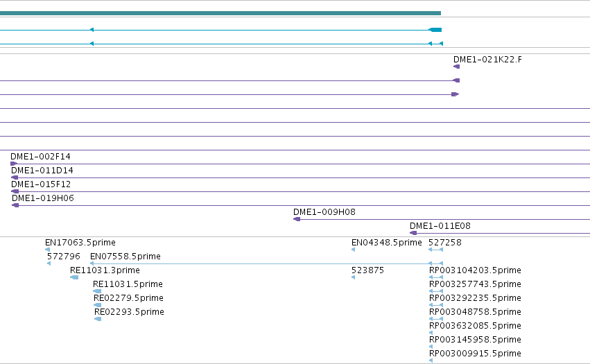590x364 pixels.
Task: Select the purple arrow glyph under DME1-009H08
Action: click(297, 219)
